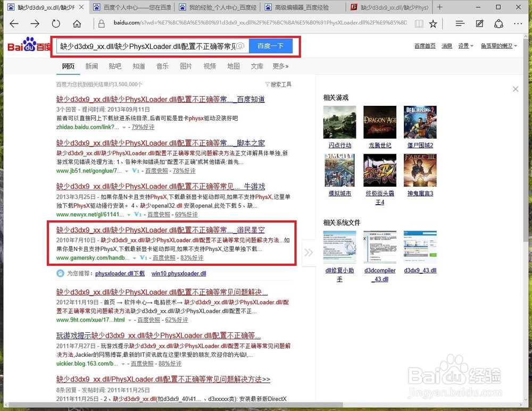Viewport: 532px width, 411px height.
Task: Open the 百度知道 search result
Action: (x=161, y=99)
